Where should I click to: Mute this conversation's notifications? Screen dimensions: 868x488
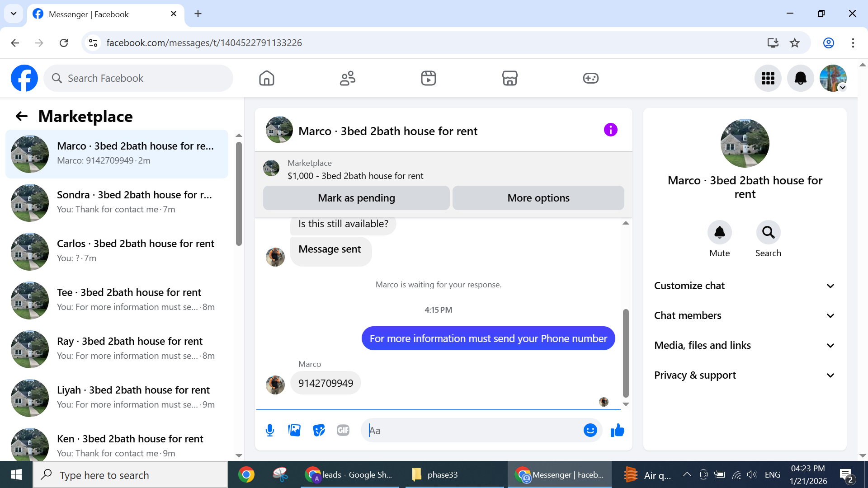tap(719, 232)
